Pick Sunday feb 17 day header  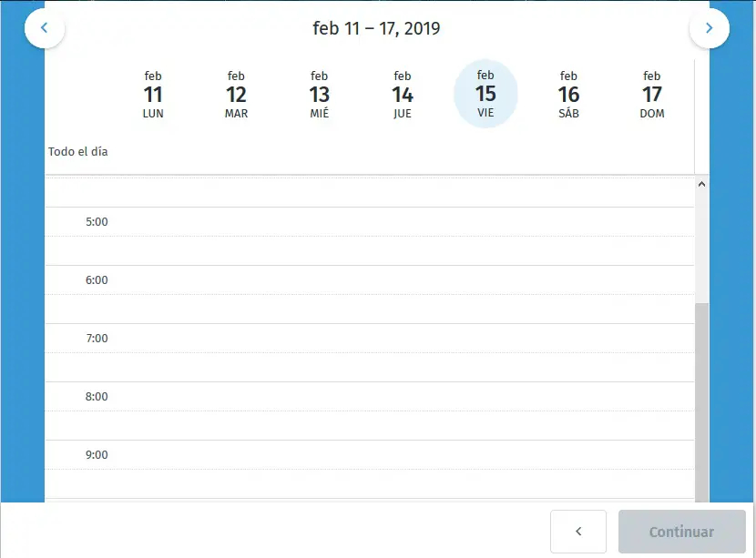(x=652, y=95)
